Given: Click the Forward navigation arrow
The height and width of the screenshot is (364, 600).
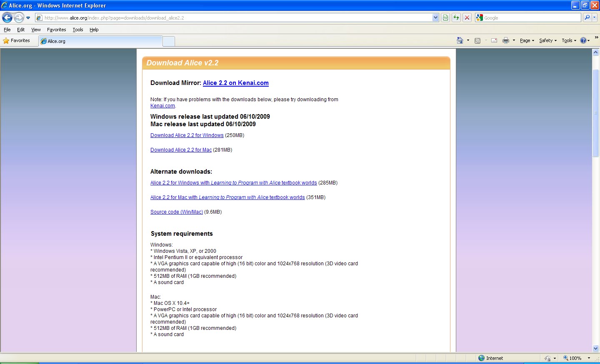Looking at the screenshot, I should click(x=19, y=17).
